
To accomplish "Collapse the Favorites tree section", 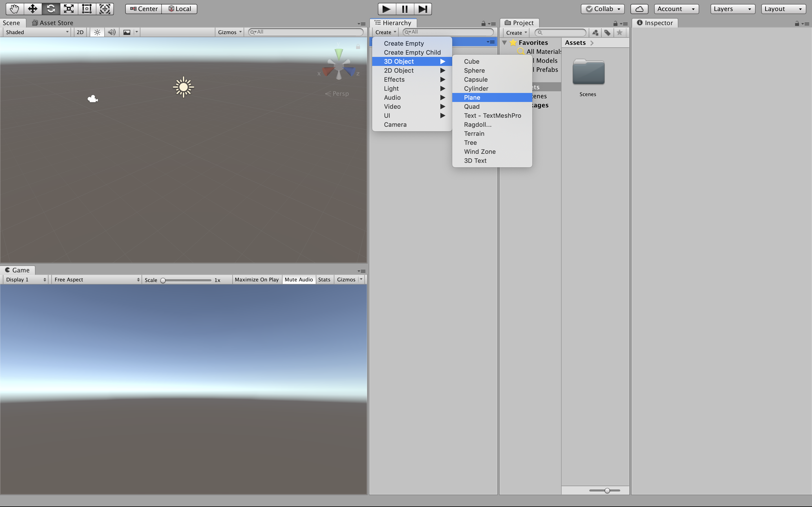I will point(504,43).
